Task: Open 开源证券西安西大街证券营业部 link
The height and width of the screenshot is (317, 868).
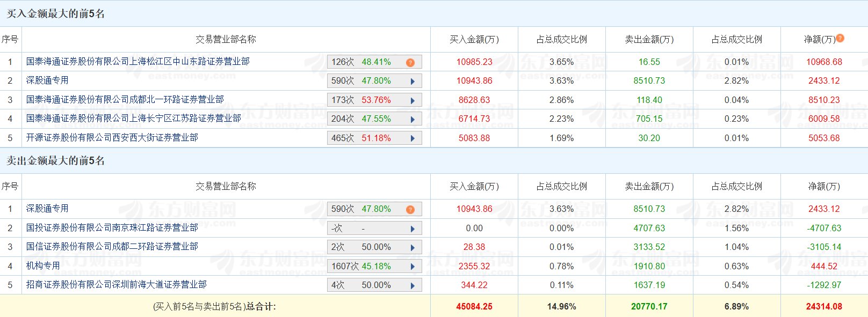Action: tap(112, 138)
